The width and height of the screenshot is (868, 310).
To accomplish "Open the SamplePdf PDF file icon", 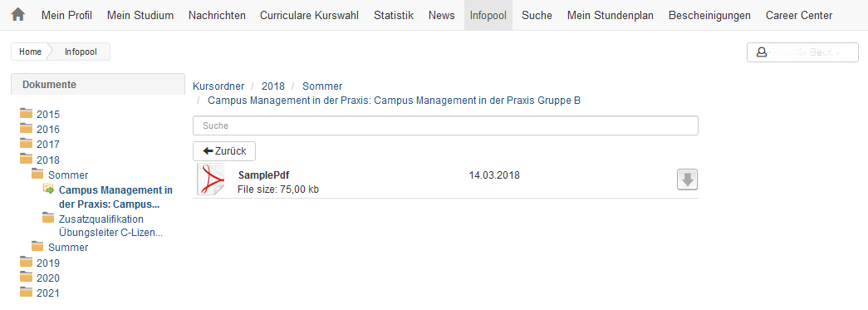I will pyautogui.click(x=211, y=180).
